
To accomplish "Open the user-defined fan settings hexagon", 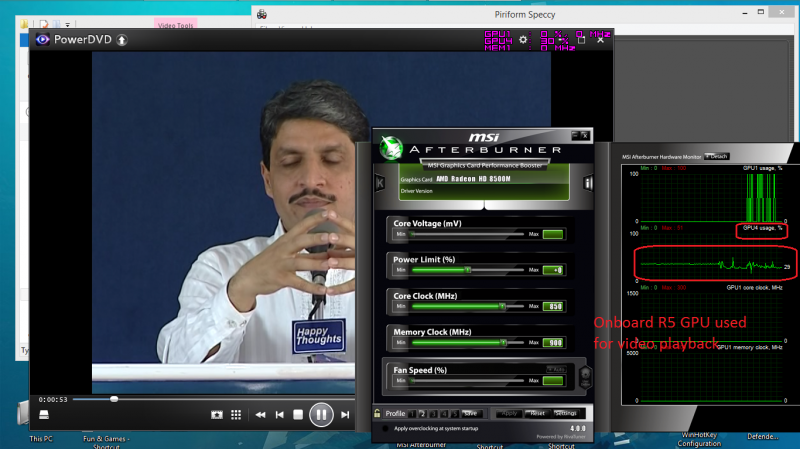I will (585, 378).
